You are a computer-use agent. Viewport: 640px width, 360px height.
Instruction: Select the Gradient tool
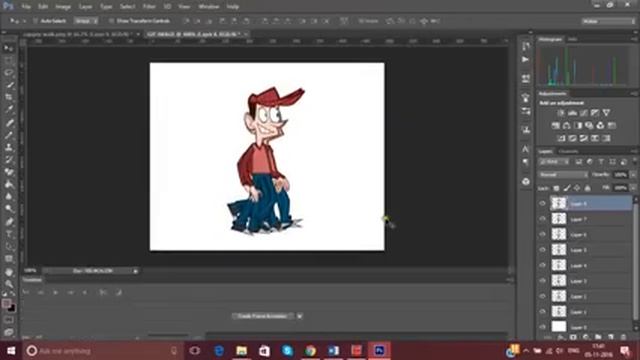coord(9,184)
